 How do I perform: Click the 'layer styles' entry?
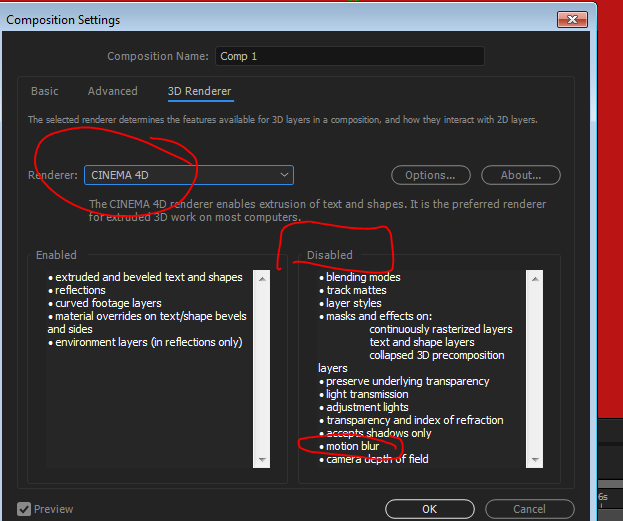pos(350,303)
